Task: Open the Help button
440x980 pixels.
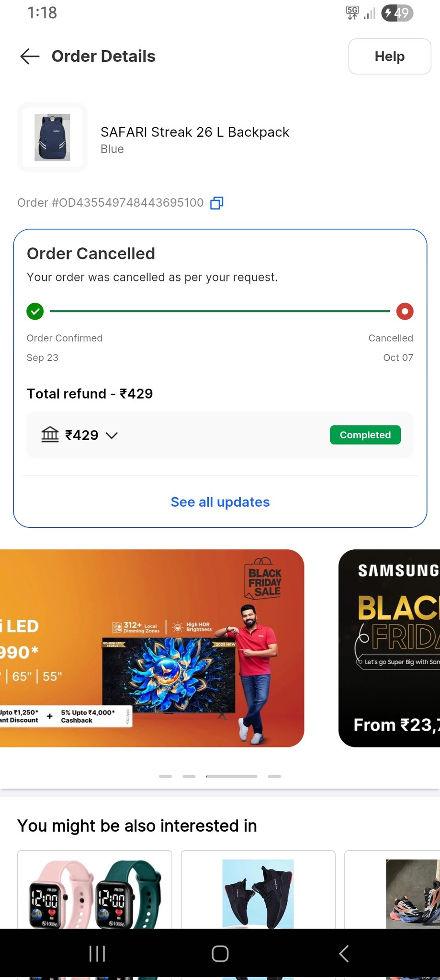Action: click(390, 56)
